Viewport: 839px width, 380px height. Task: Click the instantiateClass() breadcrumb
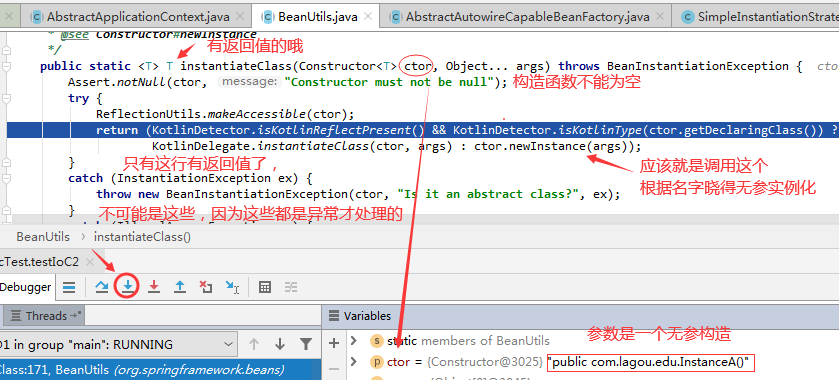coord(142,237)
